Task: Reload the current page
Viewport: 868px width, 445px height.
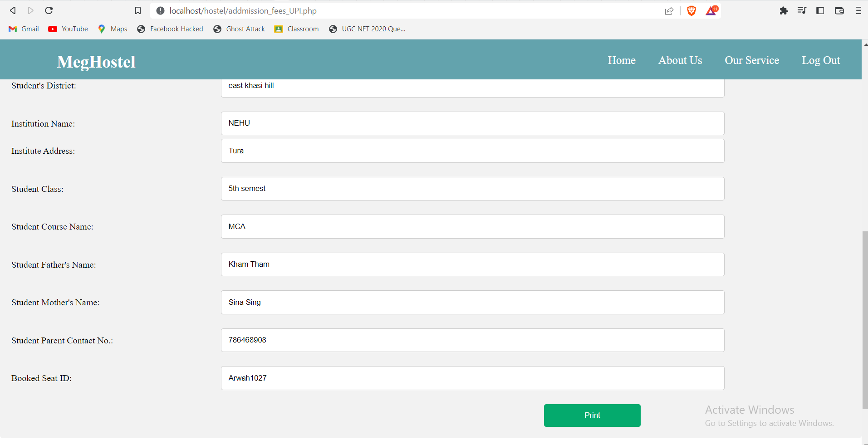Action: point(49,10)
